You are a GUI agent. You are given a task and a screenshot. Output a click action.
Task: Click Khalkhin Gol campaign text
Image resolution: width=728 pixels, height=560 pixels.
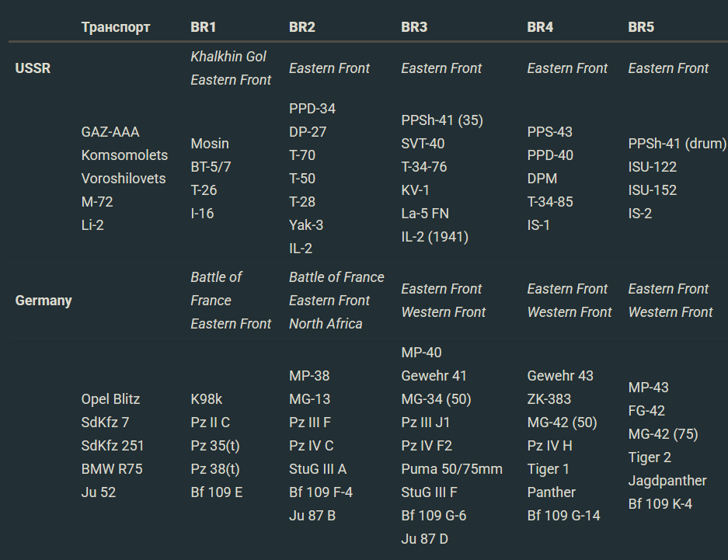pos(228,57)
